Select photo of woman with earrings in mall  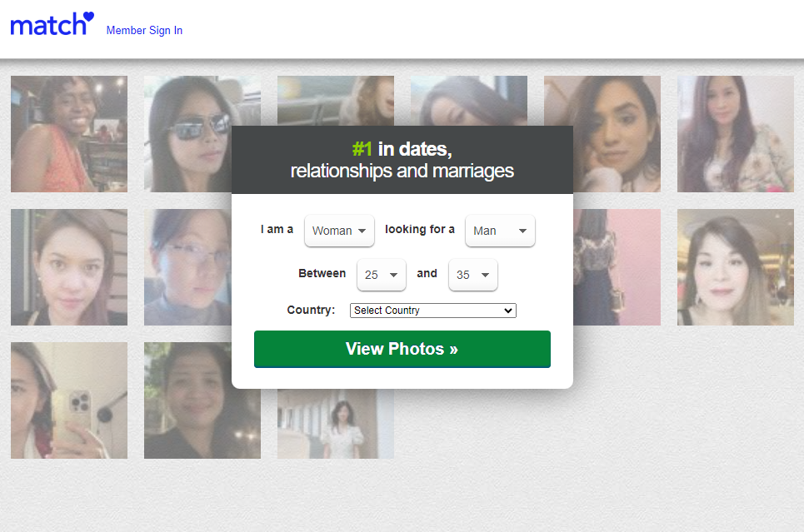(736, 267)
